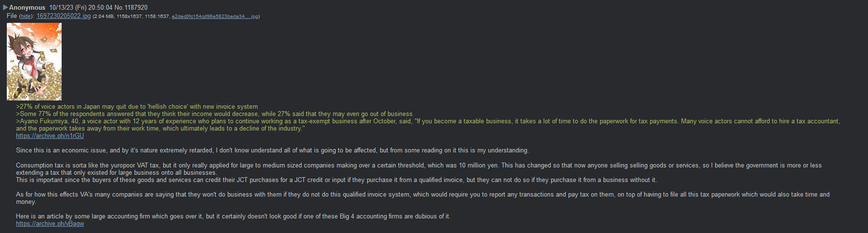Click the Anonymous poster name
The image size is (868, 233).
point(27,8)
